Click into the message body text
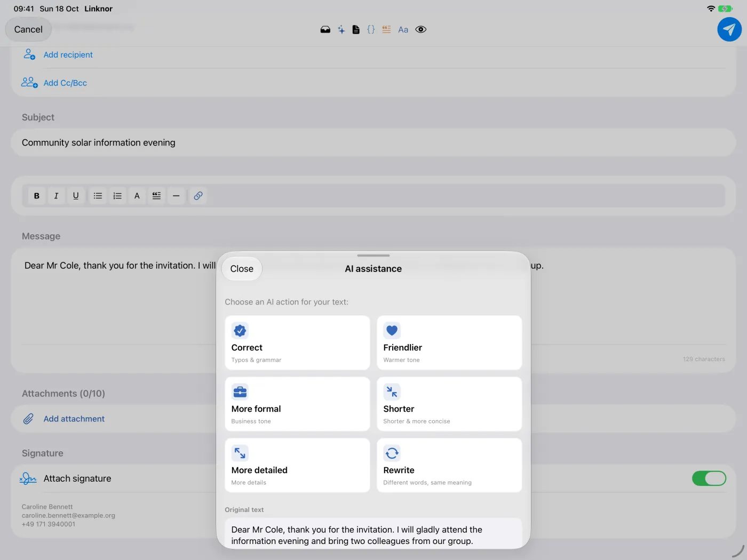The image size is (747, 560). tap(120, 266)
